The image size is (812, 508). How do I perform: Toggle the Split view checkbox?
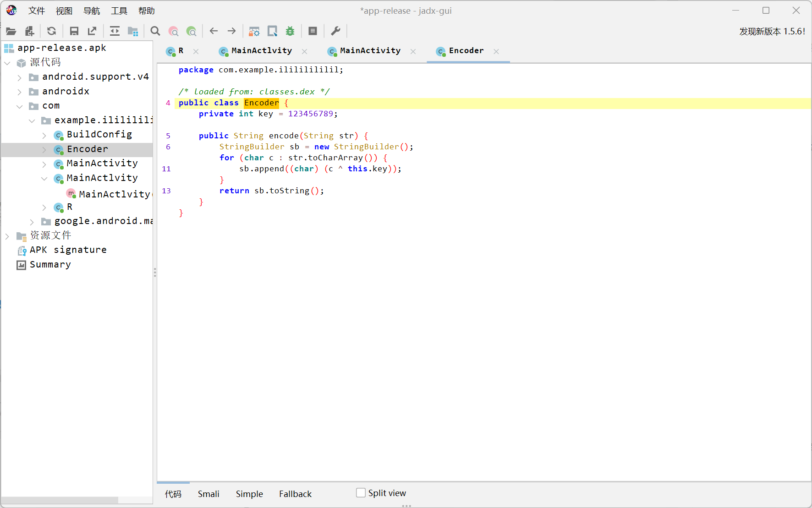pyautogui.click(x=361, y=493)
